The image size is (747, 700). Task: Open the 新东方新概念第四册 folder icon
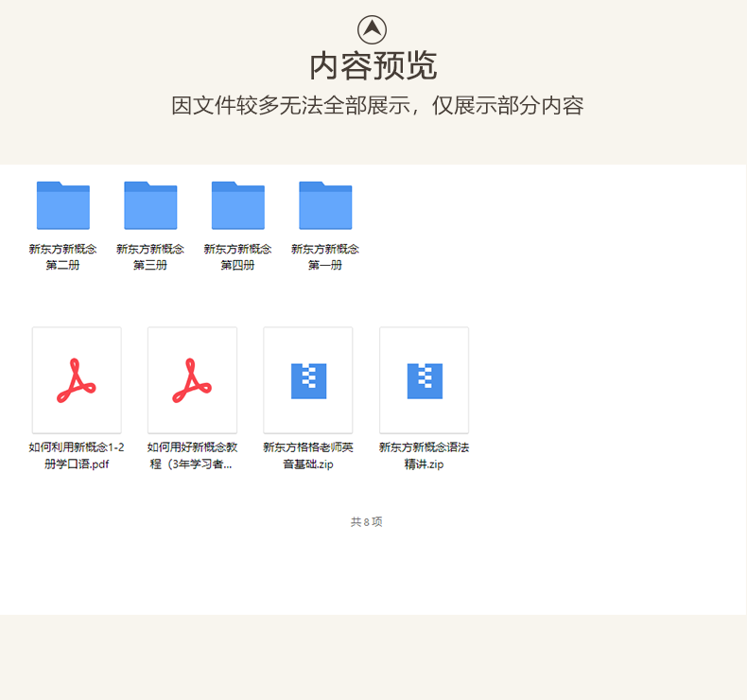pyautogui.click(x=238, y=205)
